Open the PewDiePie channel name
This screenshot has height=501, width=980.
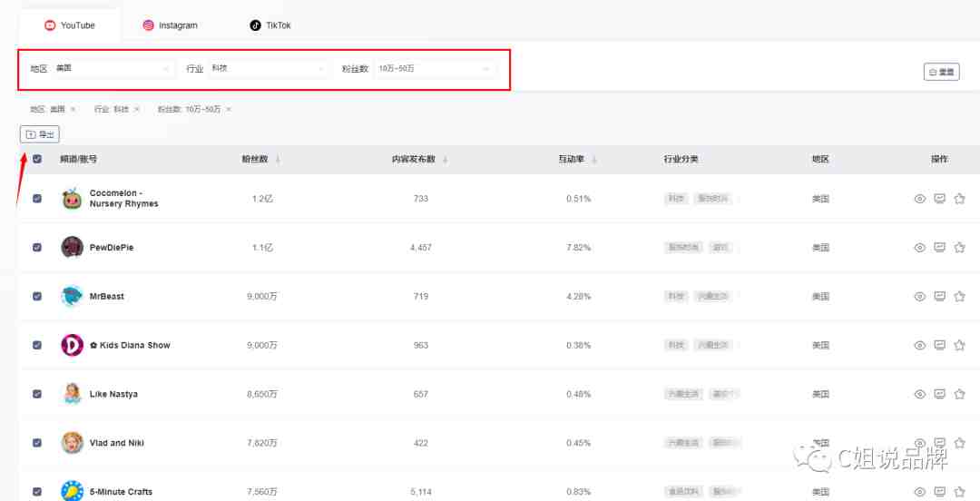click(x=112, y=248)
